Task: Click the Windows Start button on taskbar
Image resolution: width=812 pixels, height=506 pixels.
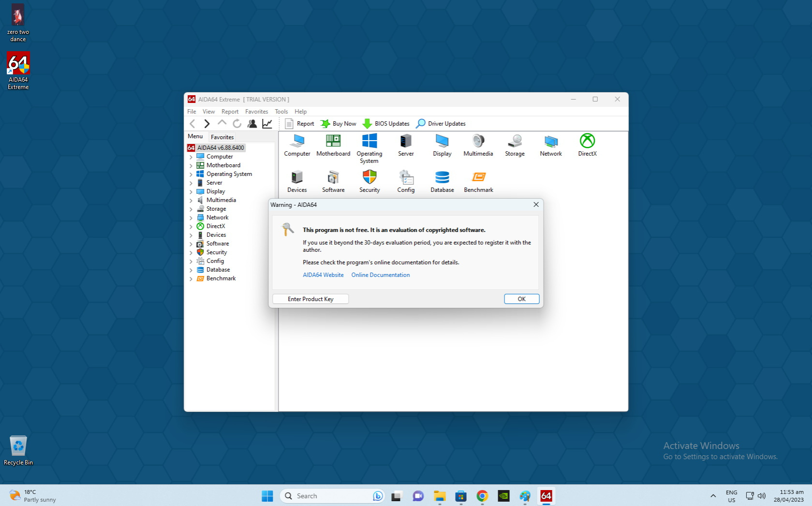Action: click(x=267, y=496)
